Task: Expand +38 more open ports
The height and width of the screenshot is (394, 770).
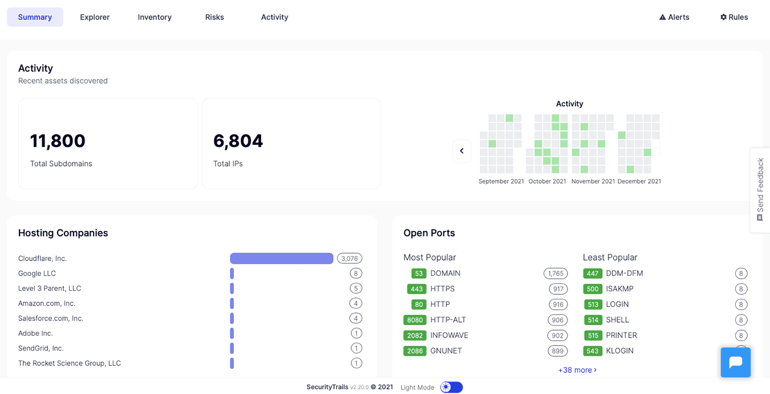Action: pyautogui.click(x=578, y=370)
